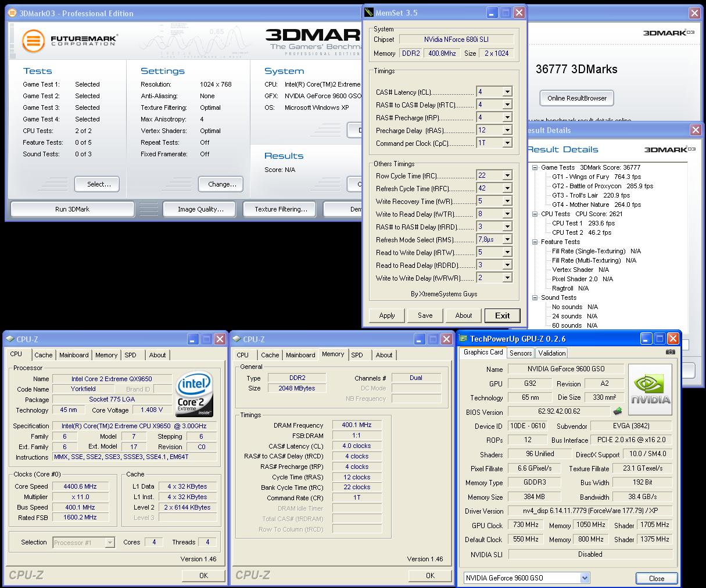706x588 pixels.
Task: Select GT4 - Mother Nature result row
Action: coord(596,205)
